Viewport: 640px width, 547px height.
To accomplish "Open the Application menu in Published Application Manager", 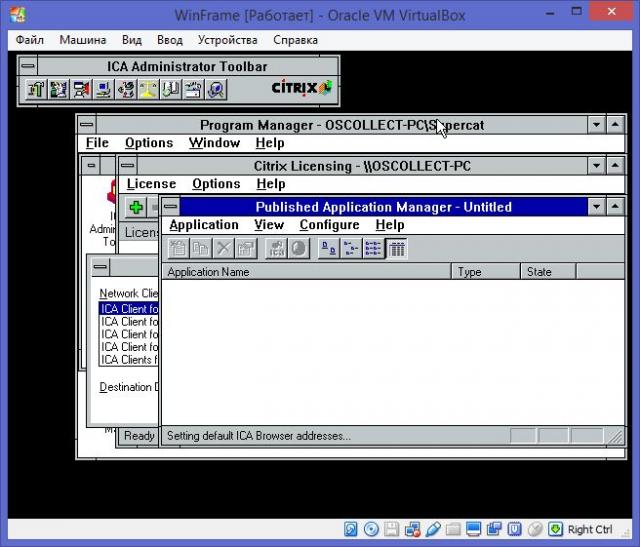I will (204, 225).
